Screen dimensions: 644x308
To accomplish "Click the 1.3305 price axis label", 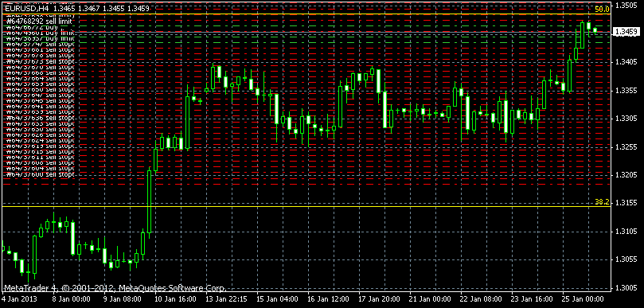I will [x=627, y=119].
